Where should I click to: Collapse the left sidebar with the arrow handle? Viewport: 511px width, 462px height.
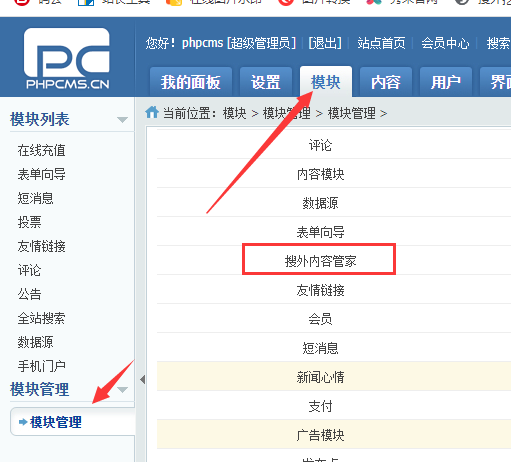point(143,379)
